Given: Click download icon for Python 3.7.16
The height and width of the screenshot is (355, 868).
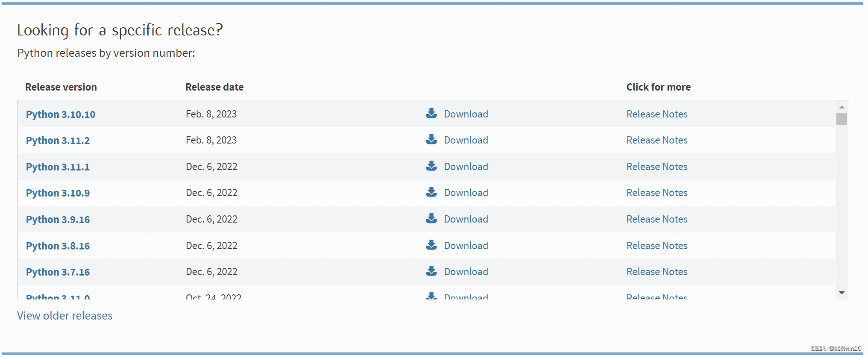Looking at the screenshot, I should pyautogui.click(x=431, y=271).
